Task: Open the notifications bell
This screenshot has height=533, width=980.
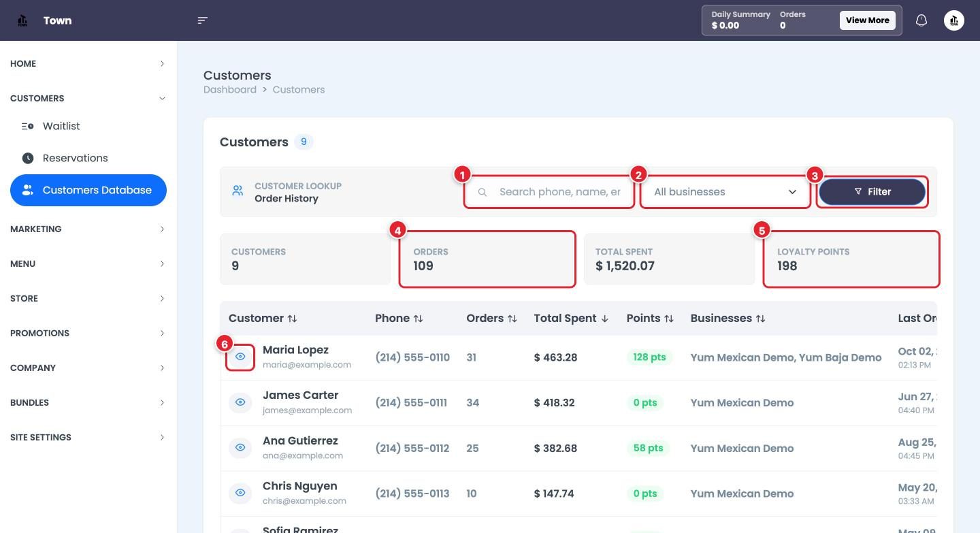Action: click(921, 20)
